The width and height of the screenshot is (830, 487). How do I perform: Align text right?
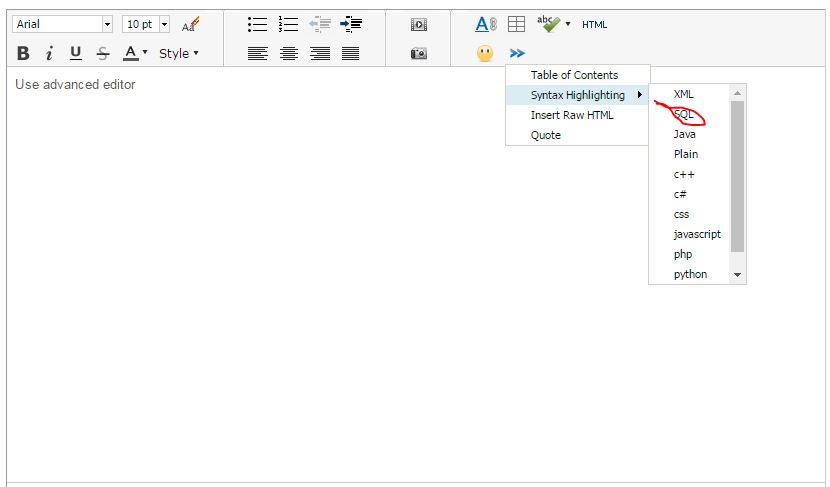pyautogui.click(x=320, y=53)
